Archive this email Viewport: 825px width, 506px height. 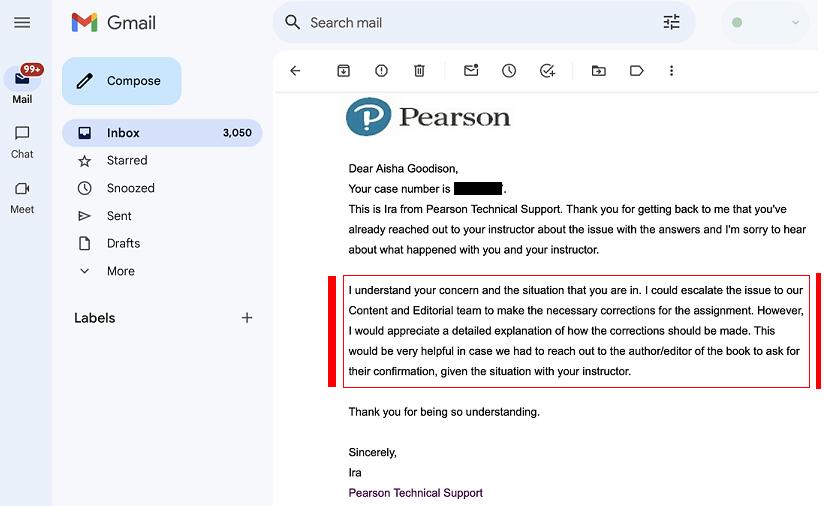click(343, 71)
